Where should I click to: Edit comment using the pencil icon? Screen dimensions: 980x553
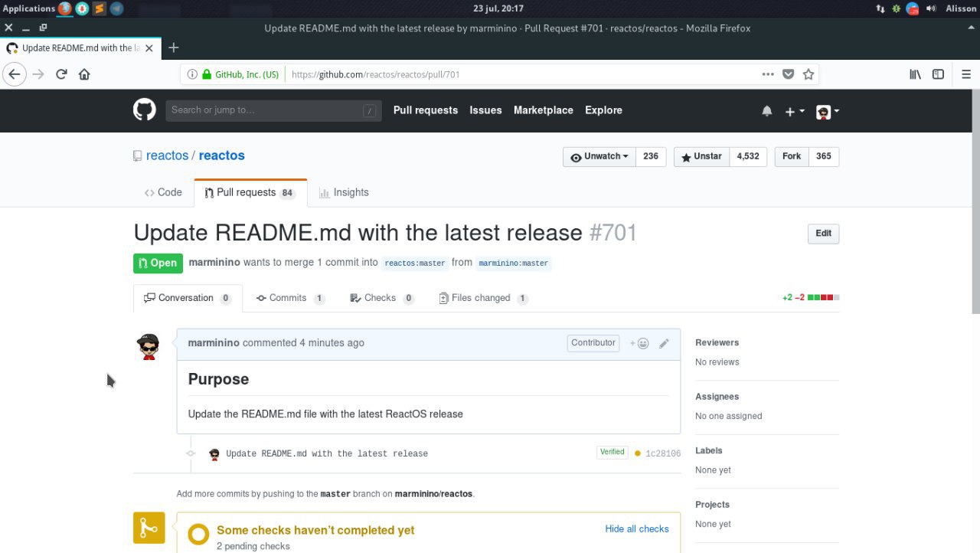664,343
